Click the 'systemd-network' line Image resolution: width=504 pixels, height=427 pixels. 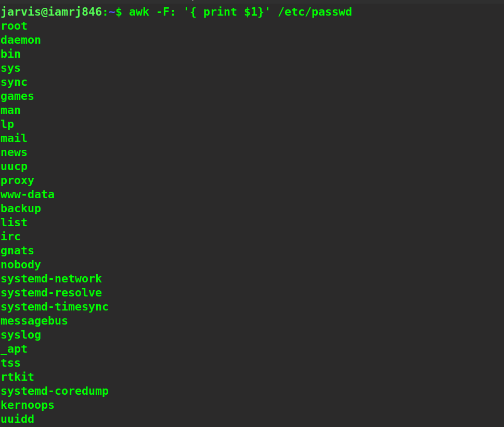[51, 279]
